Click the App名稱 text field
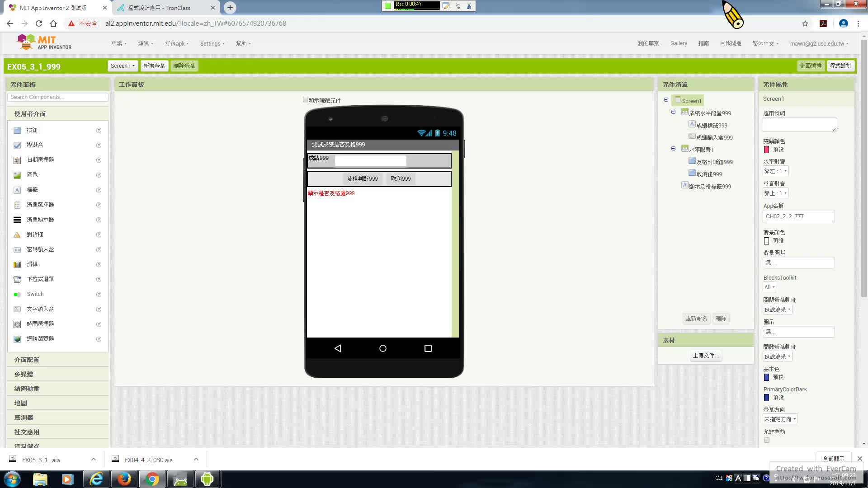 tap(799, 216)
